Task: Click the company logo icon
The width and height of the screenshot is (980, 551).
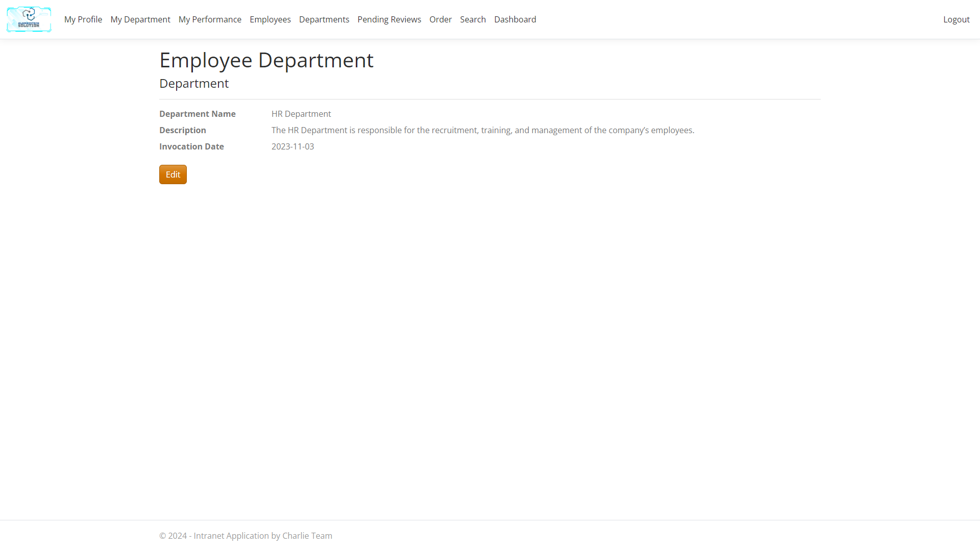Action: (29, 19)
